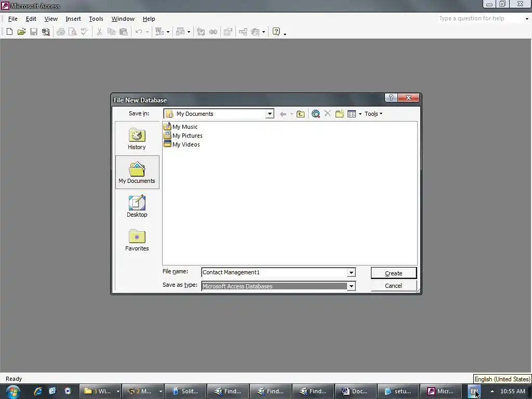The height and width of the screenshot is (399, 532).
Task: Open the Window menu
Action: (123, 19)
